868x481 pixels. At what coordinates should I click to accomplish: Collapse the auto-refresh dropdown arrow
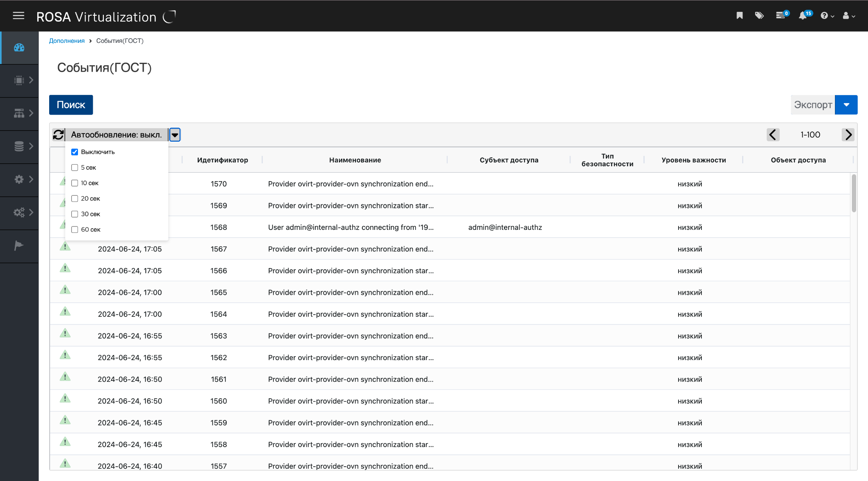point(175,135)
